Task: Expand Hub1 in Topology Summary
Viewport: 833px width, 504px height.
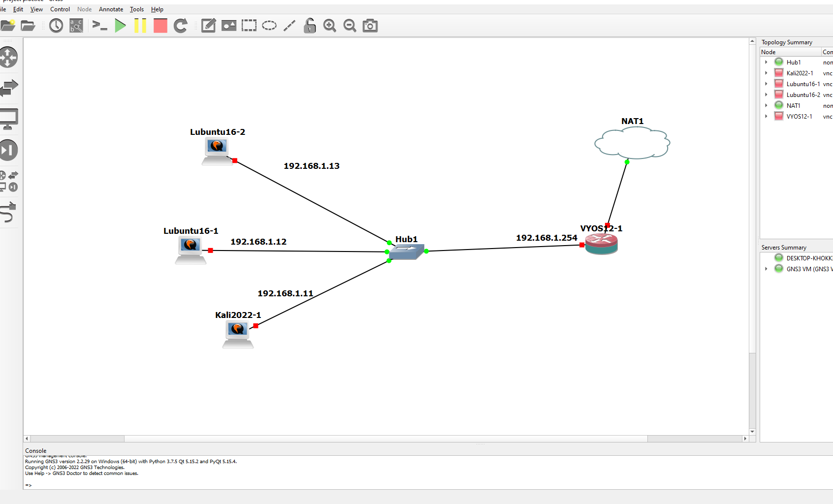Action: pos(766,63)
